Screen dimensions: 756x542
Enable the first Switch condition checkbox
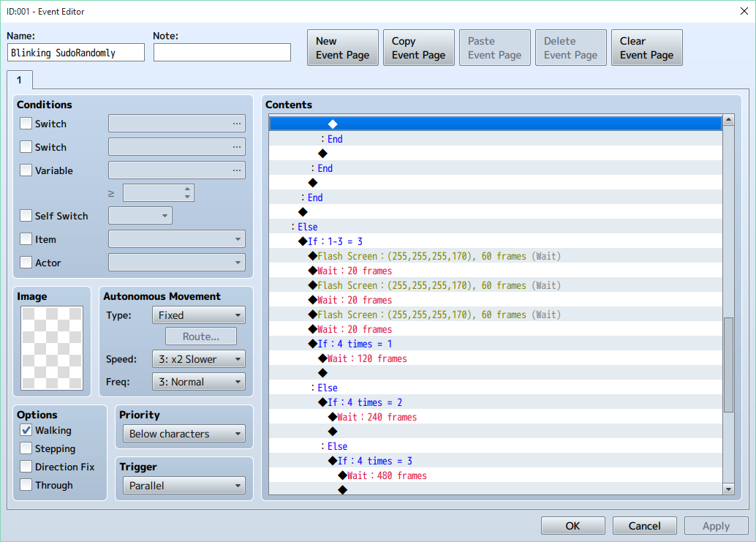click(x=26, y=124)
